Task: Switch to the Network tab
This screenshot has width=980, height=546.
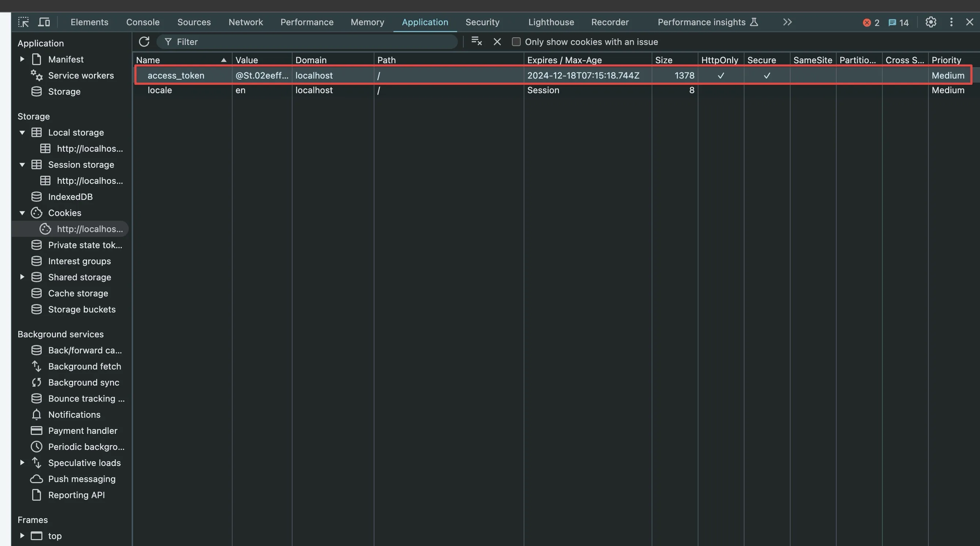Action: coord(245,22)
